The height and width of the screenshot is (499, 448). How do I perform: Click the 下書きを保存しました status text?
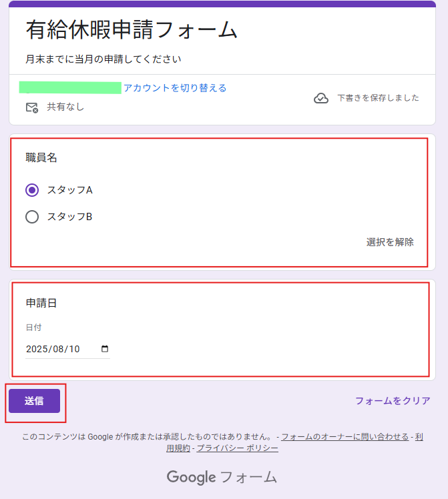pyautogui.click(x=379, y=98)
